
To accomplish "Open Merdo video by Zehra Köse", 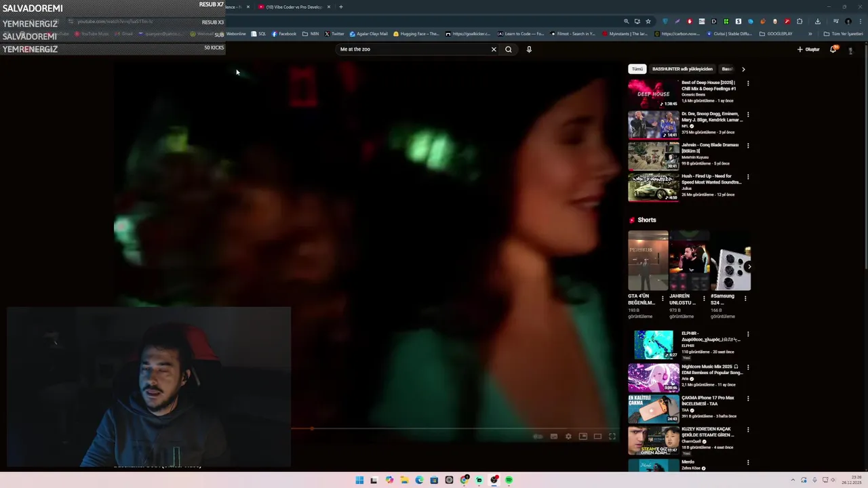I will coord(653,465).
